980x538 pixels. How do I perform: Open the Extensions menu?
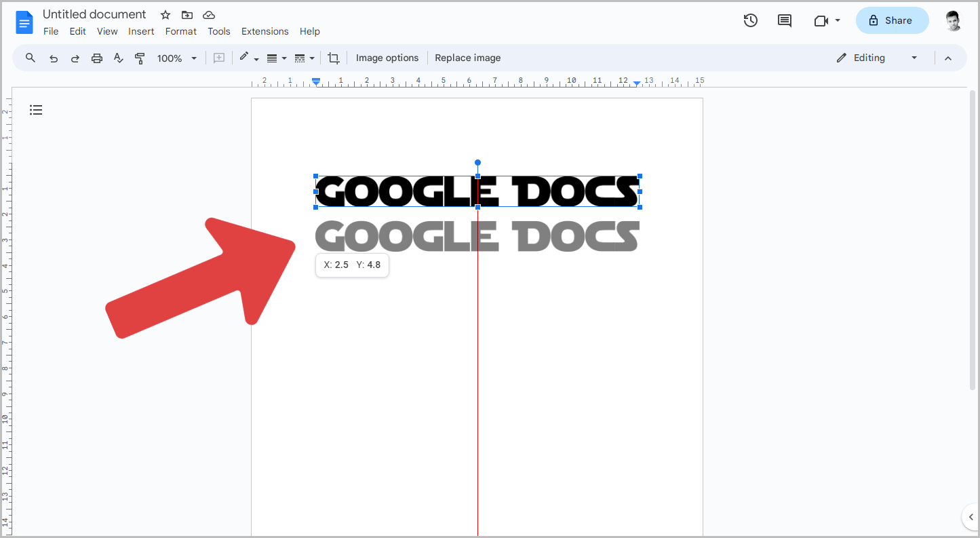coord(265,31)
